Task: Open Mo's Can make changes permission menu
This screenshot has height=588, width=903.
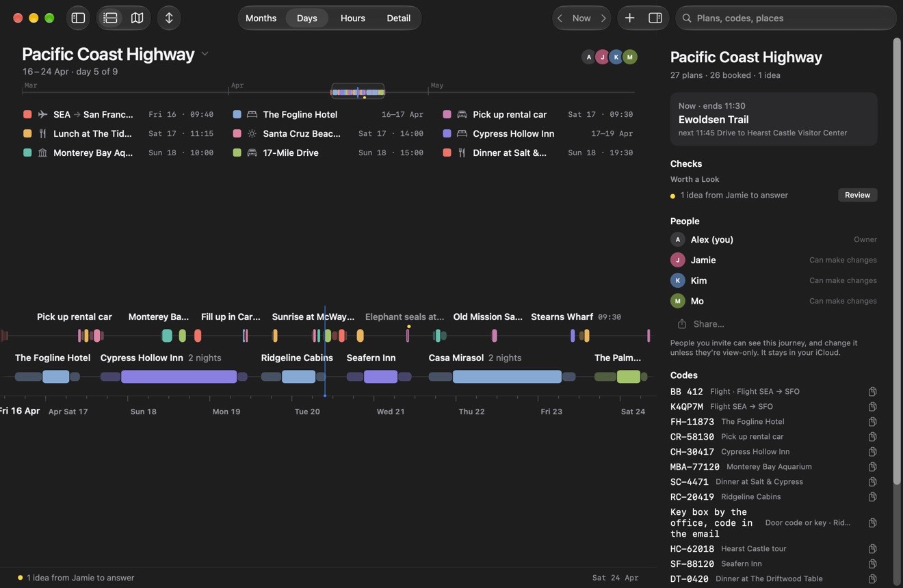Action: click(843, 301)
